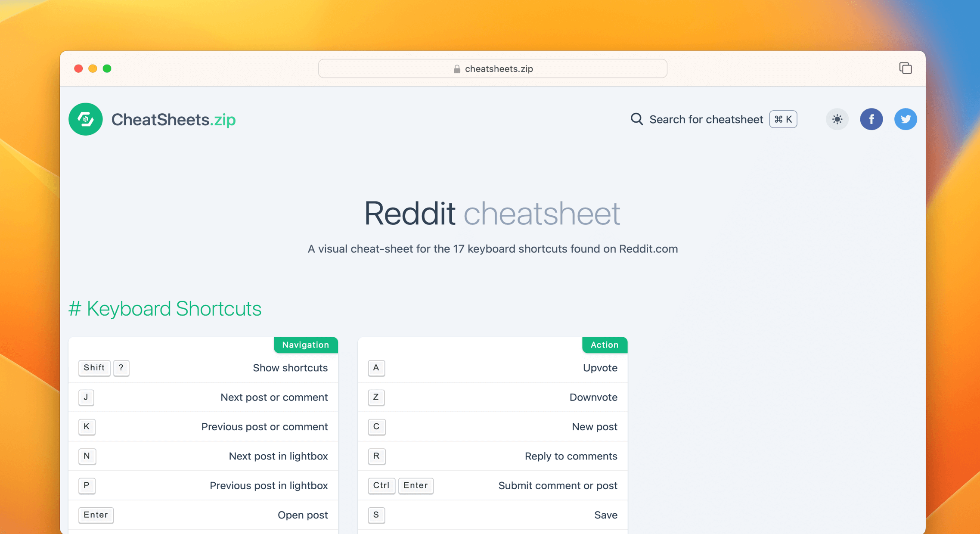Click the subtitle about 17 keyboard shortcuts
The image size is (980, 534).
coord(493,249)
